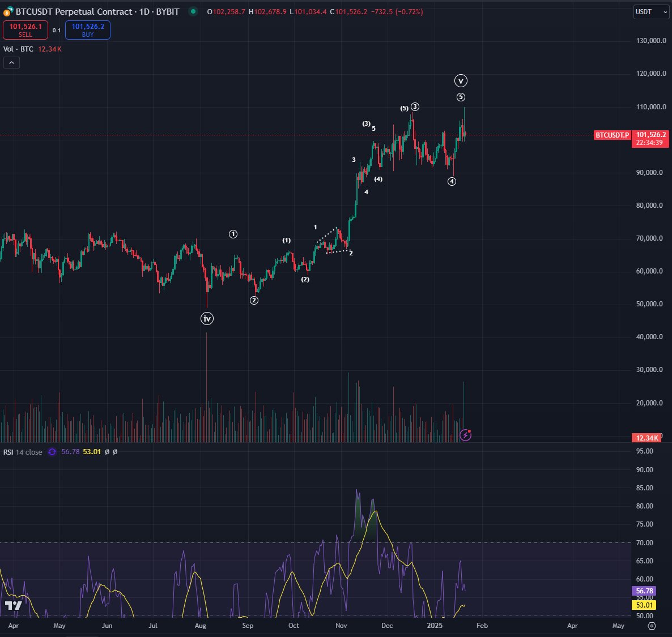Click the BUY 101,526.2 button
This screenshot has height=637, width=672.
pyautogui.click(x=88, y=30)
